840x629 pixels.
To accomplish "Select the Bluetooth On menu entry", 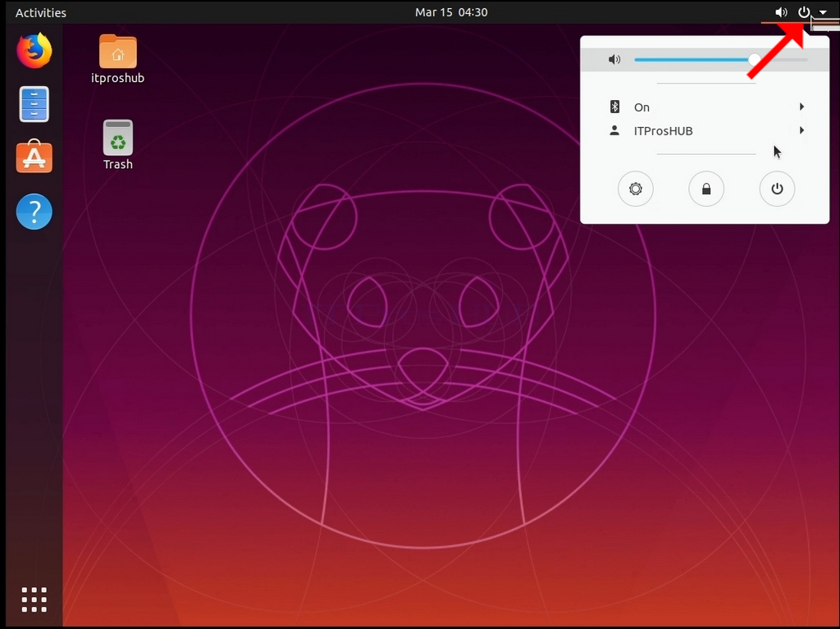I will [x=705, y=107].
